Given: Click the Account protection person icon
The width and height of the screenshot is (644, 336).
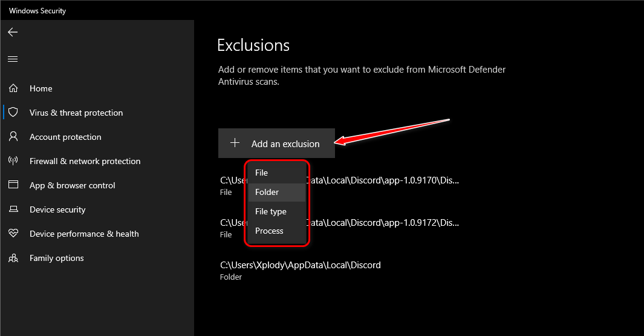Looking at the screenshot, I should 13,137.
